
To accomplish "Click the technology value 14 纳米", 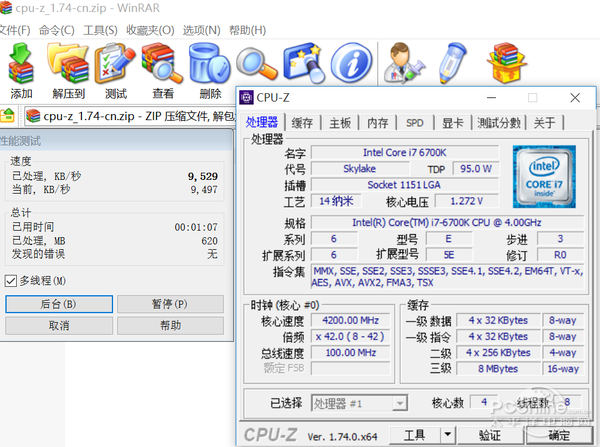I will coord(336,201).
